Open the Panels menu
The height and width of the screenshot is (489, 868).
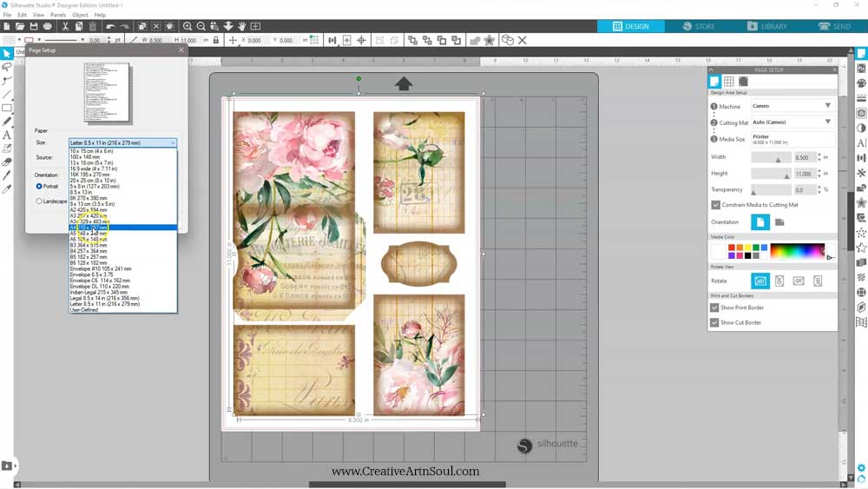click(58, 15)
